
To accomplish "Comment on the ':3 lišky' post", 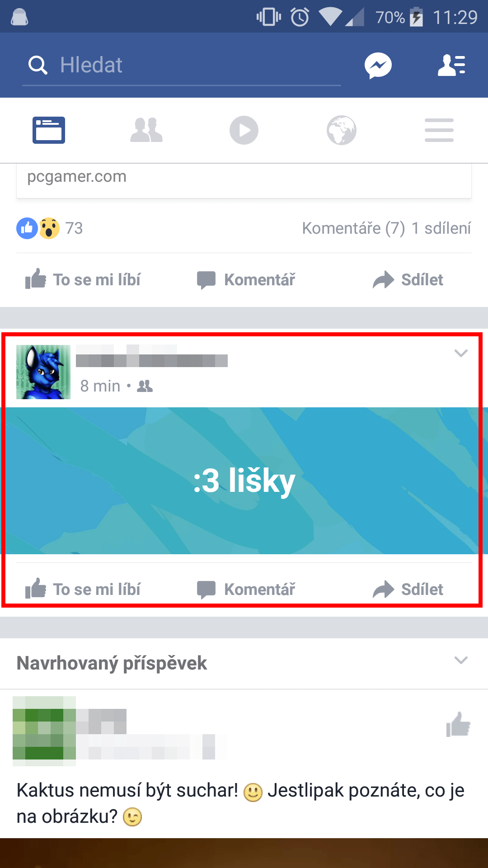I will (x=246, y=589).
